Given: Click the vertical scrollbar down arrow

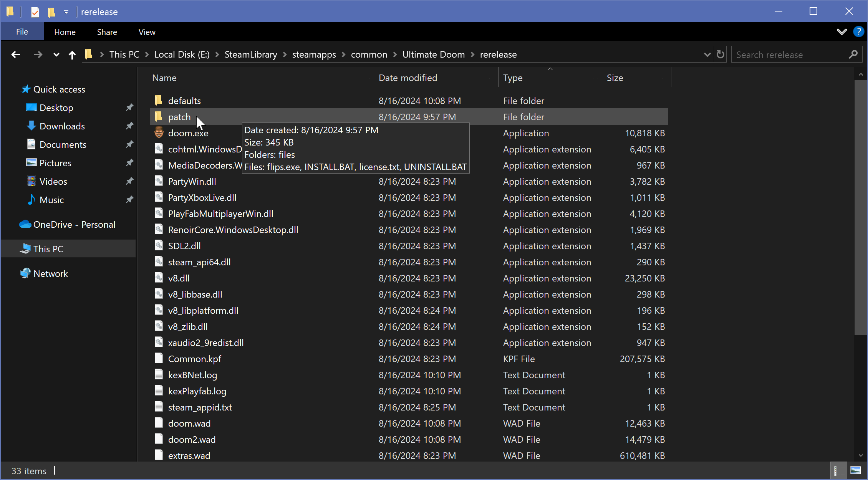Looking at the screenshot, I should click(861, 455).
